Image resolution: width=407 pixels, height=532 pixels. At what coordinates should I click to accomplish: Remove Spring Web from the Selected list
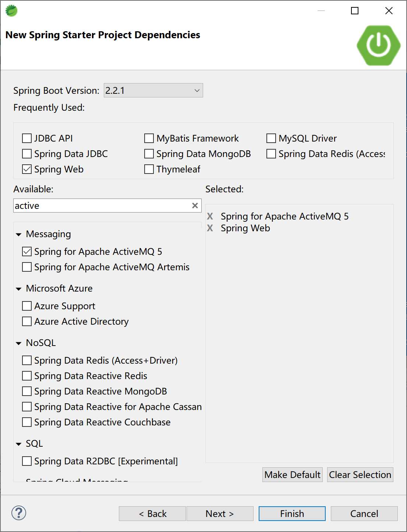pos(210,228)
